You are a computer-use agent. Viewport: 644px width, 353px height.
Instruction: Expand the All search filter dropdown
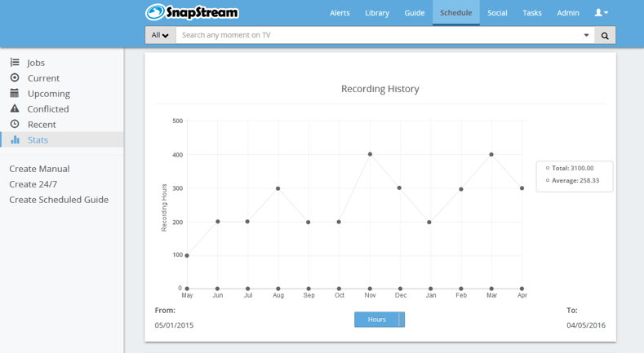[160, 36]
